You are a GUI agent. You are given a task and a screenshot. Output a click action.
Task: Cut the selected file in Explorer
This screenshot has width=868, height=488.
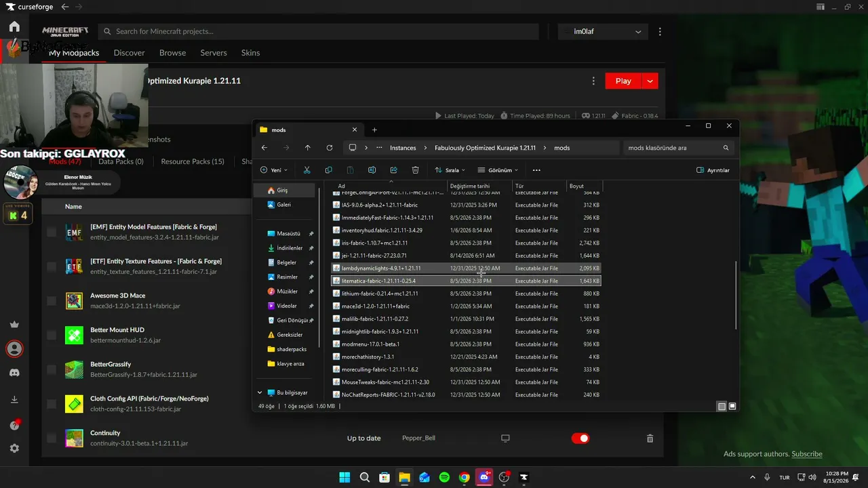[307, 170]
